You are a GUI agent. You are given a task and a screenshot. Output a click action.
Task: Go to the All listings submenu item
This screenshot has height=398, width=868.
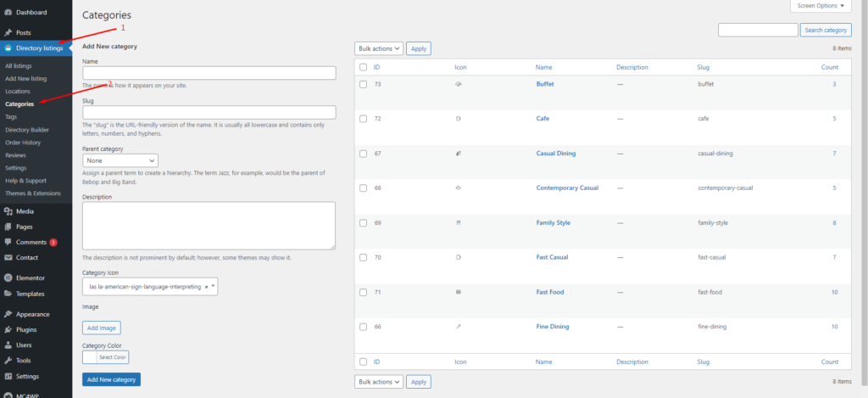pos(19,65)
